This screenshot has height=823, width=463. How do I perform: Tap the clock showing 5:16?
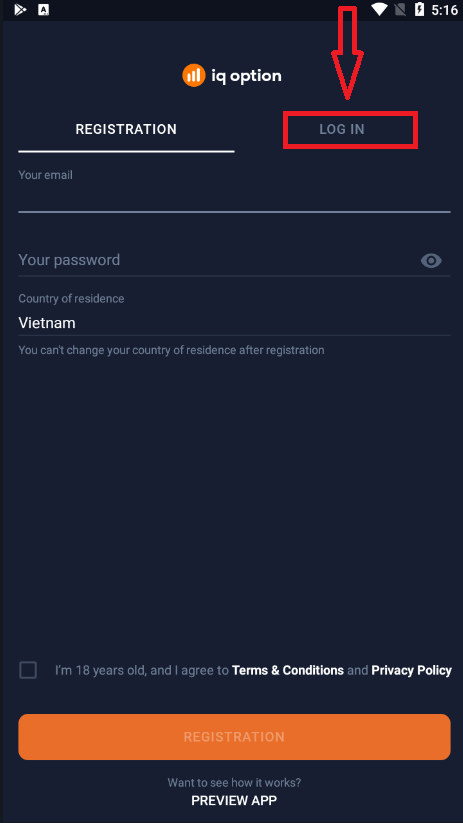click(444, 10)
